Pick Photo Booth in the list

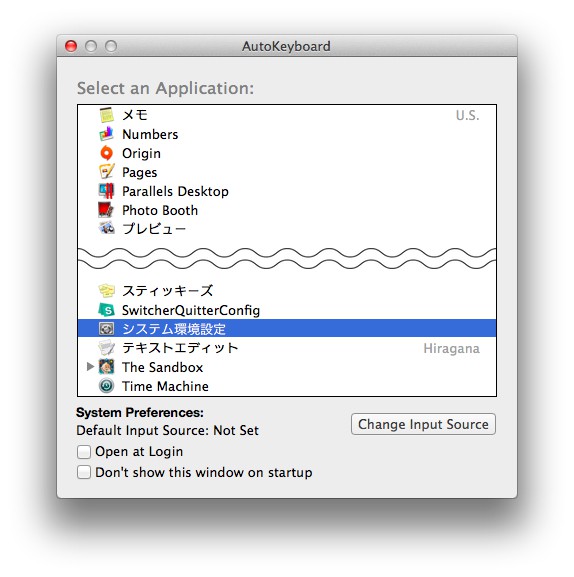160,210
